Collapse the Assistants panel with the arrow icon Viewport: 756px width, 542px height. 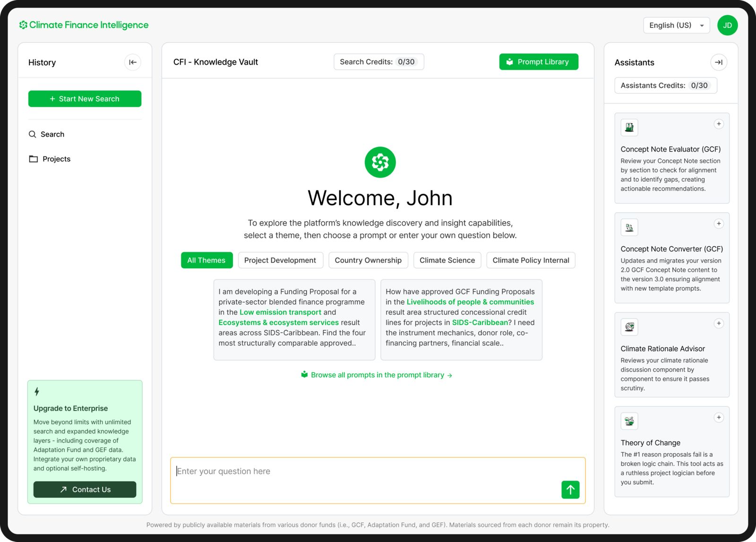coord(718,62)
